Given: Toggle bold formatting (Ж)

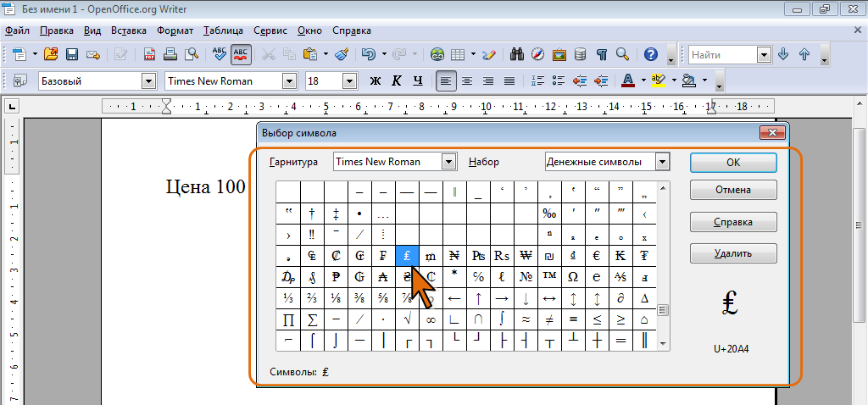Looking at the screenshot, I should coord(376,81).
